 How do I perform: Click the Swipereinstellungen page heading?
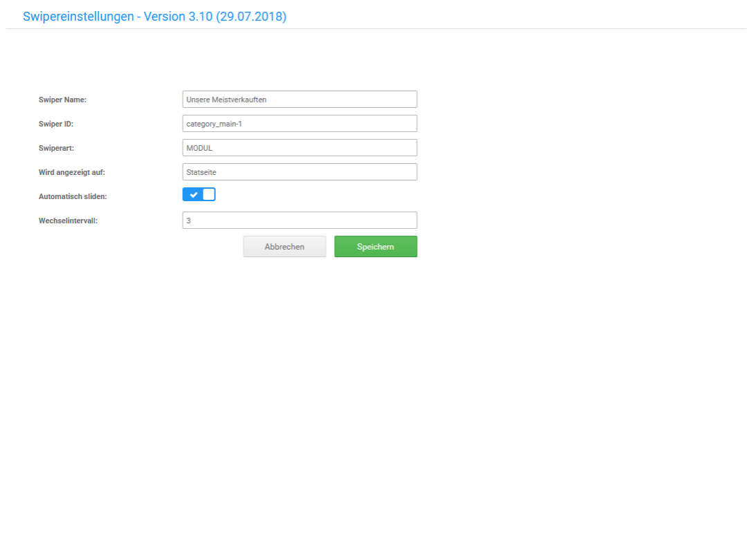(x=78, y=17)
